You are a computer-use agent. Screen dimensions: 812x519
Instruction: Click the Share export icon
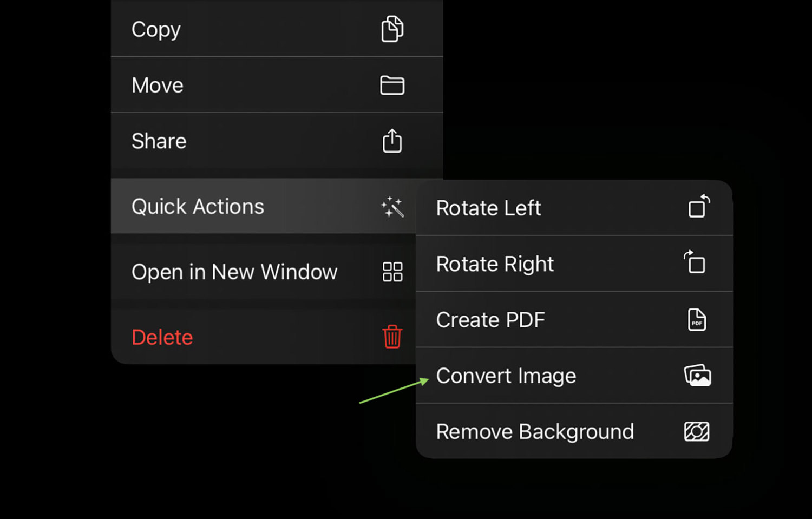click(x=392, y=141)
